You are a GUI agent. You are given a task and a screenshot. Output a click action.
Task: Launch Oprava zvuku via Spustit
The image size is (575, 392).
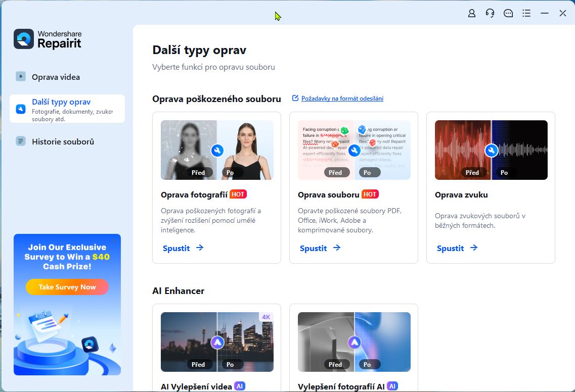click(451, 248)
